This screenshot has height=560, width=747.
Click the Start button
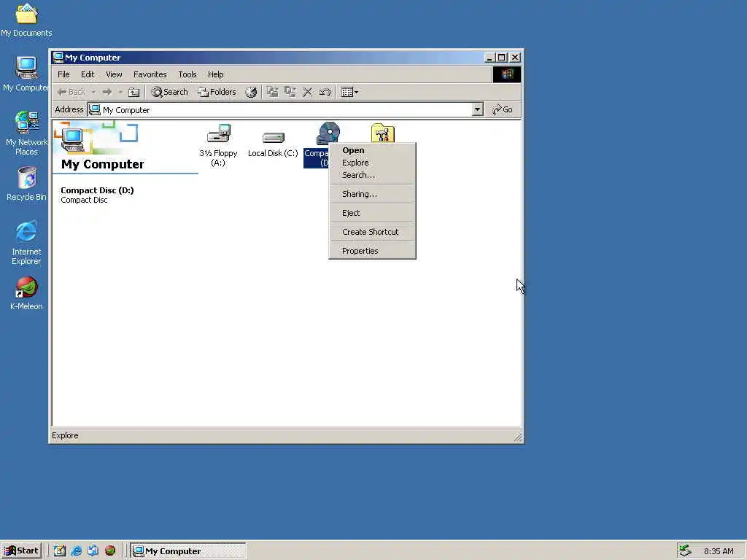21,551
